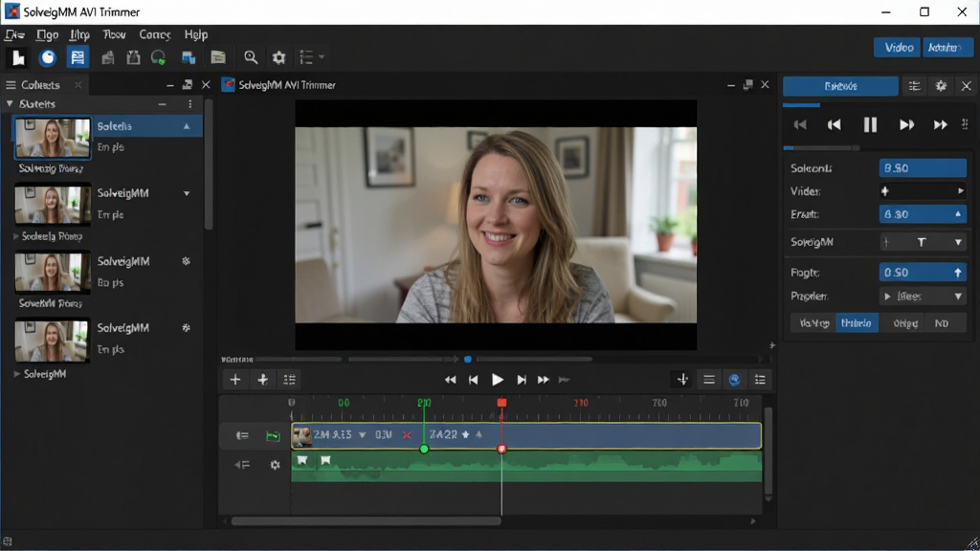Click the gear icon in right panel header
Viewport: 980px width, 551px height.
[941, 86]
